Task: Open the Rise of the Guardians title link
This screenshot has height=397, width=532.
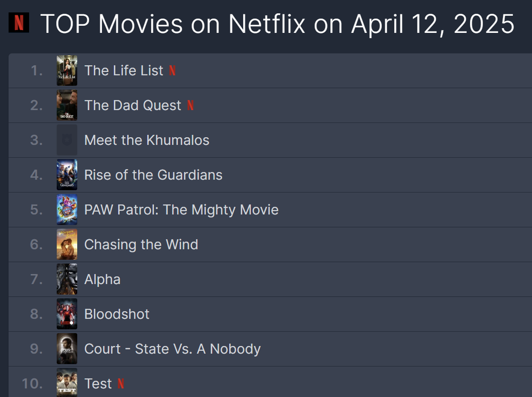Action: pos(153,175)
